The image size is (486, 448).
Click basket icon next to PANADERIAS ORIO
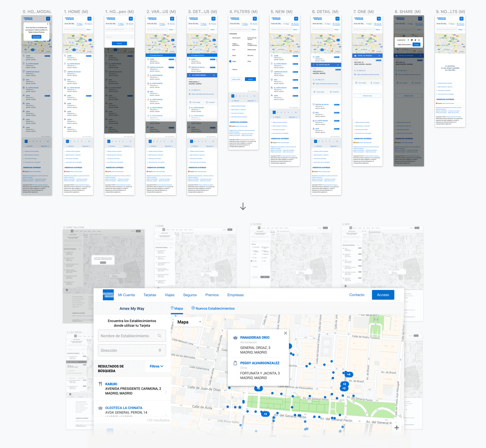click(x=235, y=338)
